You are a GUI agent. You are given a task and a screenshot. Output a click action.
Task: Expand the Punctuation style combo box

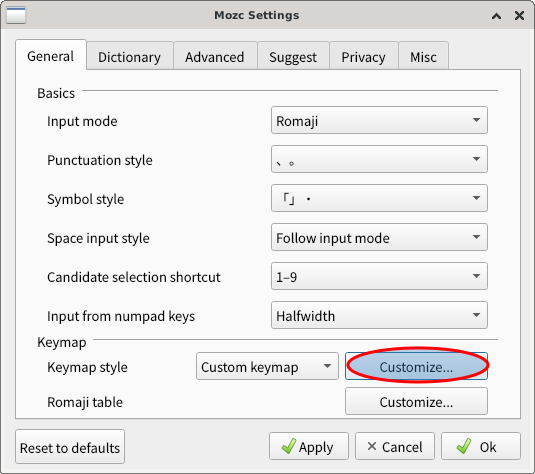click(379, 159)
